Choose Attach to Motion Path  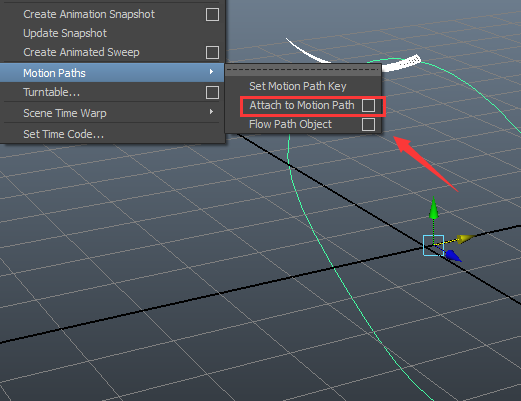click(x=302, y=105)
